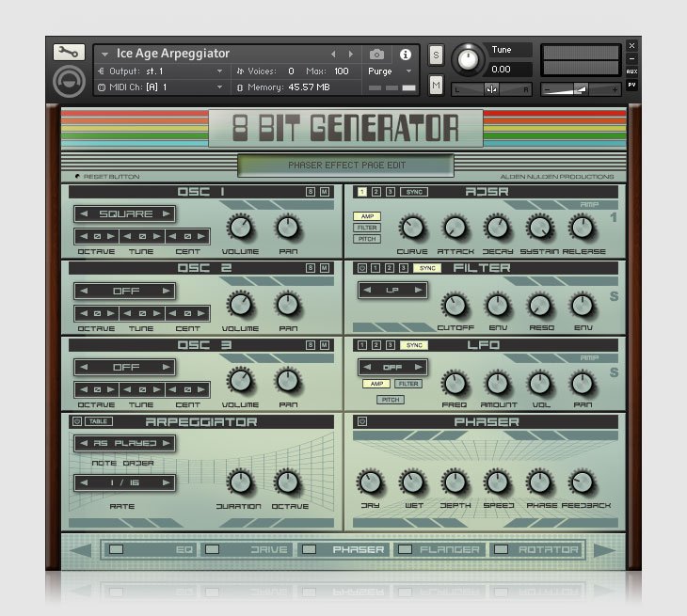Edit the Max voices value 100
Image resolution: width=687 pixels, height=616 pixels.
tap(342, 71)
